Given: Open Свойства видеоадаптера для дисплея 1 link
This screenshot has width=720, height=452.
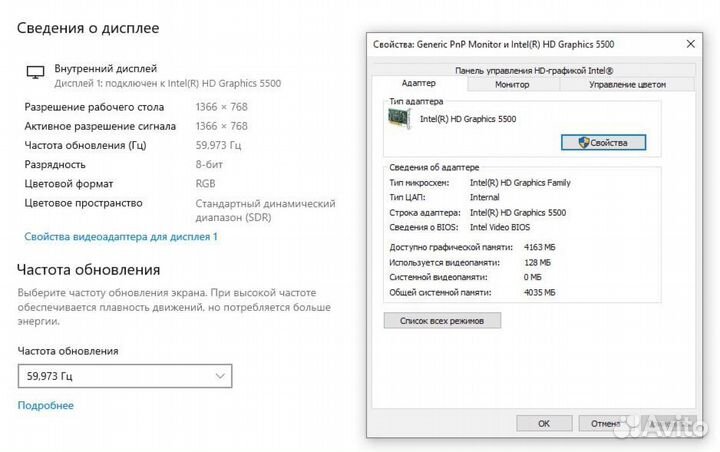Looking at the screenshot, I should (x=121, y=237).
